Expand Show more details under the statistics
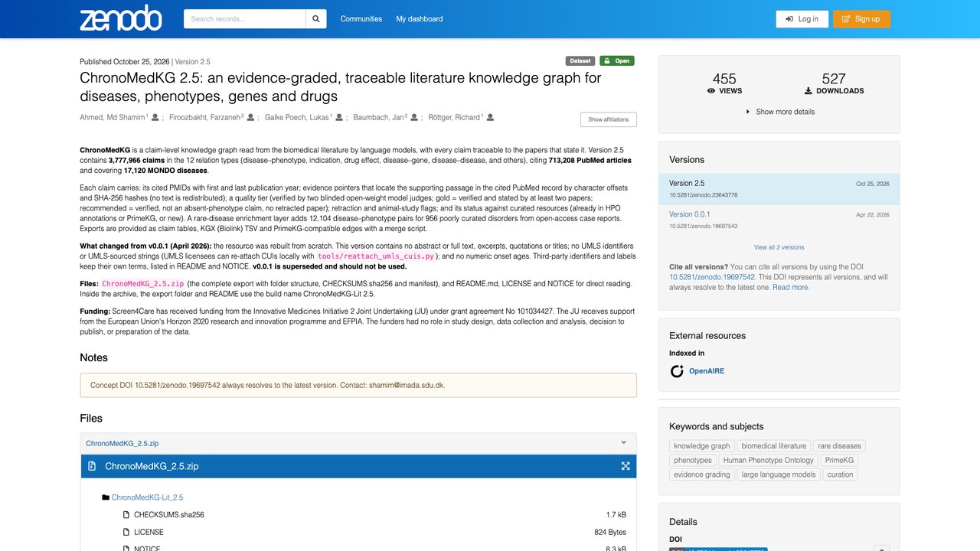The height and width of the screenshot is (551, 980). (x=779, y=112)
